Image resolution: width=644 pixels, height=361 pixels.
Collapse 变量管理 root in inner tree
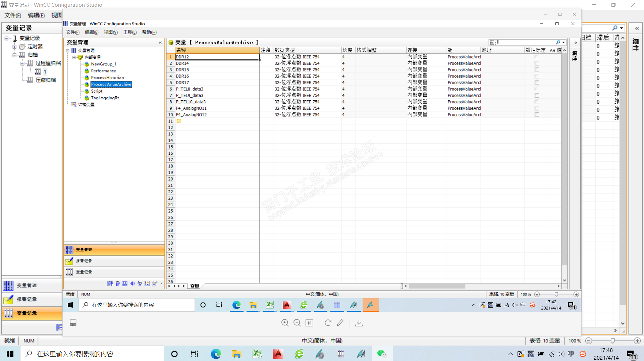67,51
